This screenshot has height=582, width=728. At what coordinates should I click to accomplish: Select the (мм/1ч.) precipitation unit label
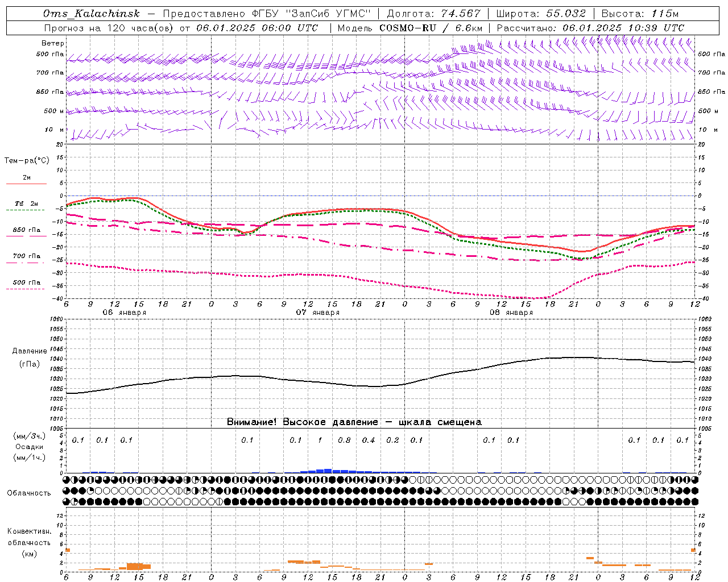coord(29,458)
